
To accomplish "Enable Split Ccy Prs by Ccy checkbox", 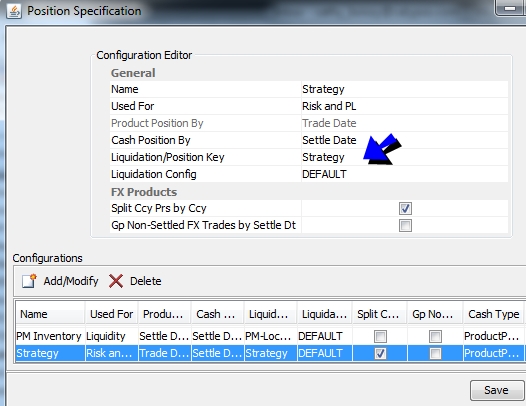I will [405, 208].
